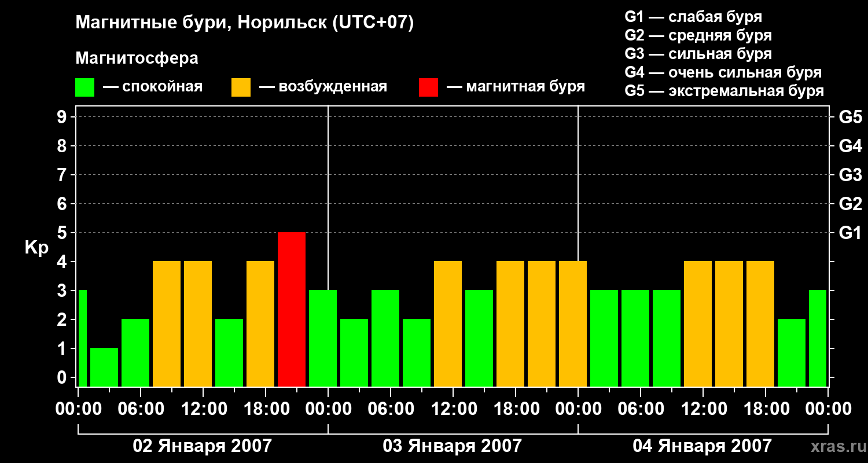The height and width of the screenshot is (463, 868).
Task: Select the value 1 on the Kp axis
Action: (x=63, y=349)
